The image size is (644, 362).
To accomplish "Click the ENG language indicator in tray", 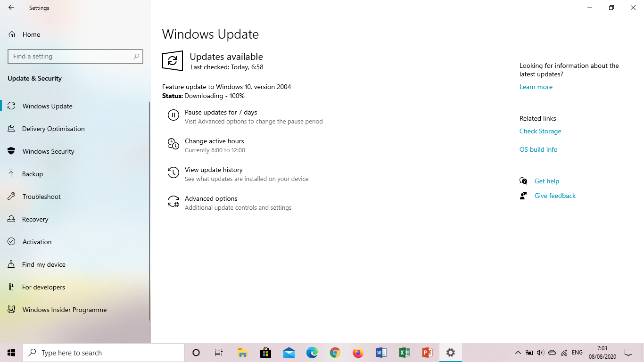I will pos(577,353).
